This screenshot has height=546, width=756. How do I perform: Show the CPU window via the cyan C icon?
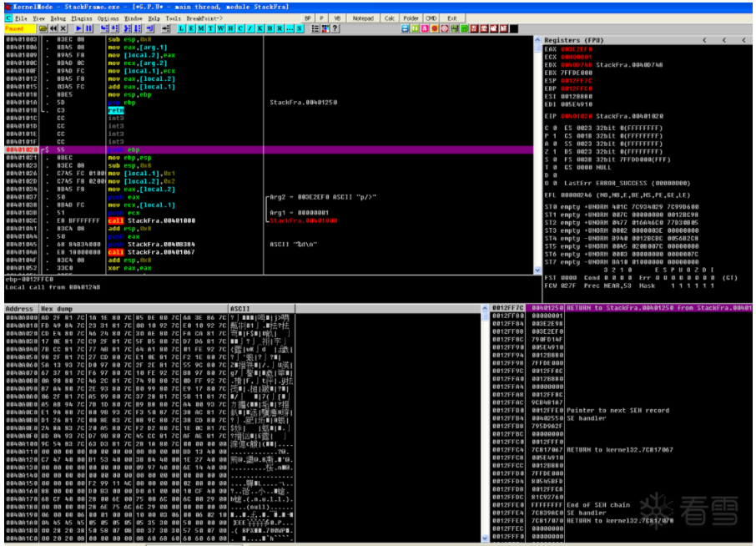240,29
